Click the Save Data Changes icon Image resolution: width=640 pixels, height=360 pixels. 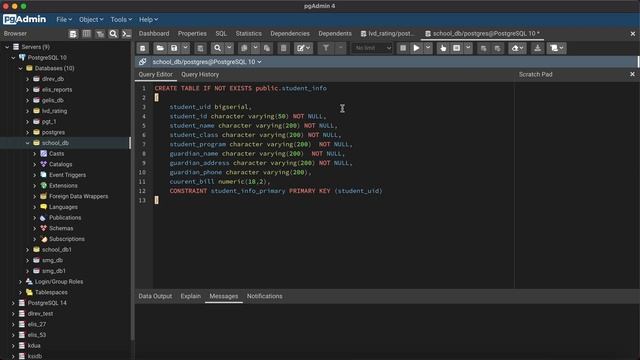tap(200, 48)
